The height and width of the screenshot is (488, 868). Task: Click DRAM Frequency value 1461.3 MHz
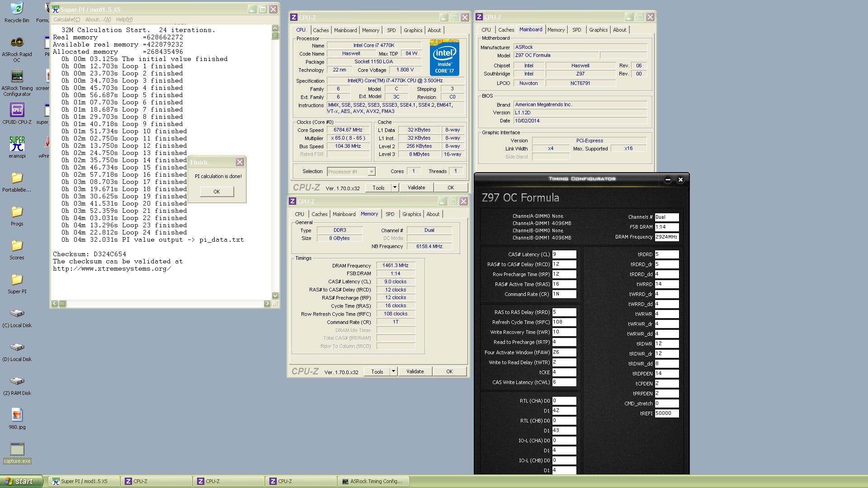point(396,266)
